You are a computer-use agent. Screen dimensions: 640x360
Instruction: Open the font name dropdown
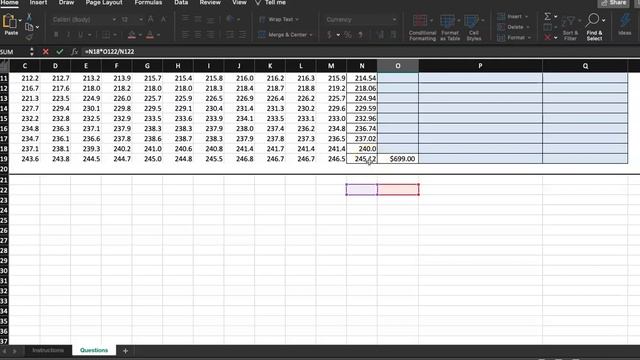(114, 19)
